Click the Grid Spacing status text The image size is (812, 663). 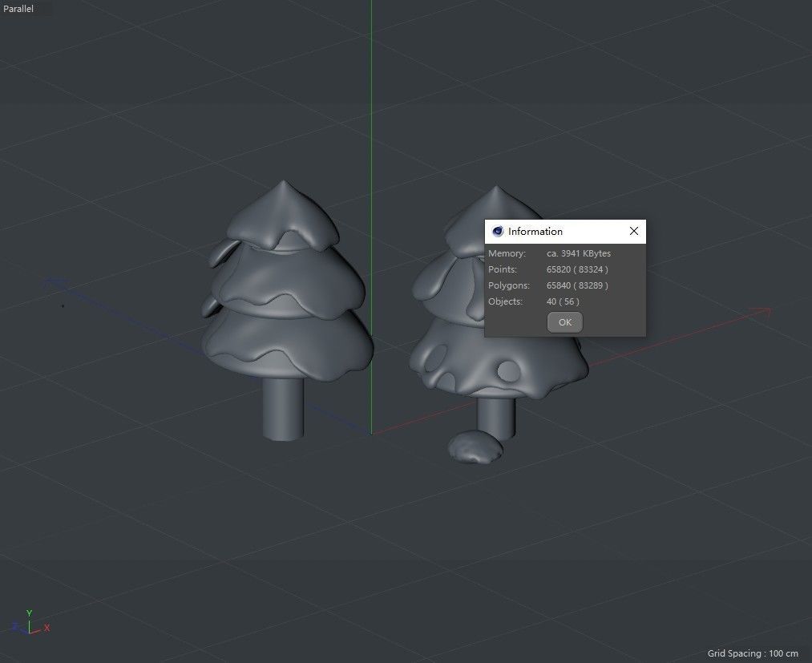point(752,653)
